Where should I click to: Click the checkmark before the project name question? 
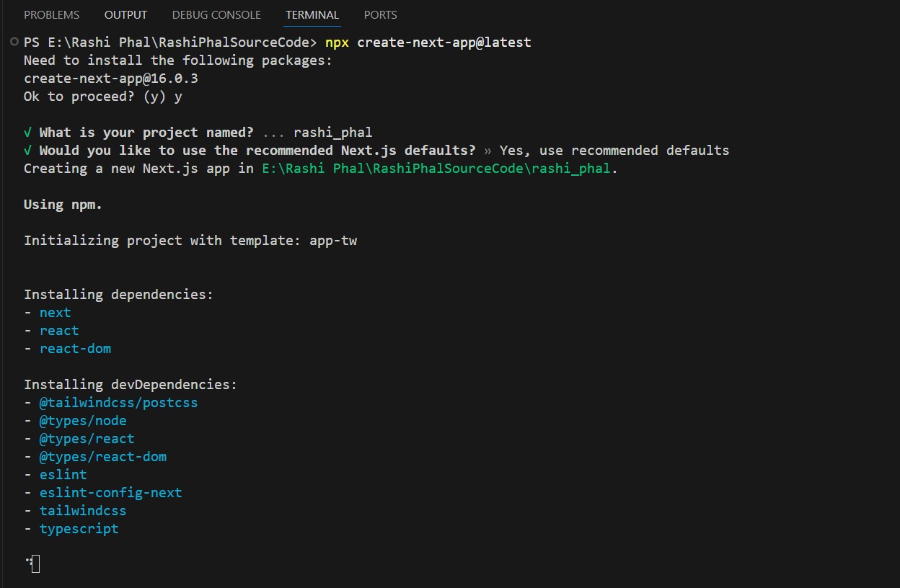pyautogui.click(x=27, y=133)
